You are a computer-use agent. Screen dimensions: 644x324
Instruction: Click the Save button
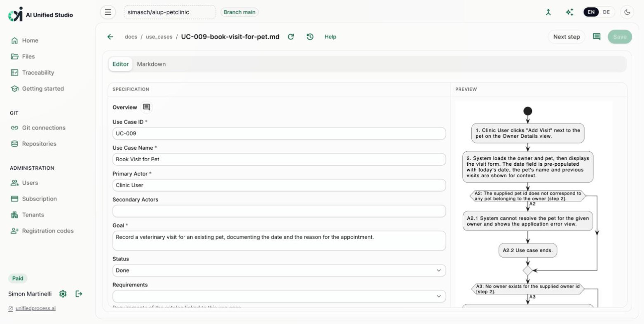(620, 37)
